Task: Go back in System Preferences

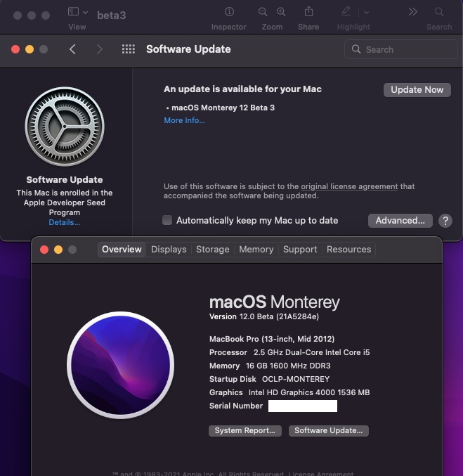Action: [72, 49]
